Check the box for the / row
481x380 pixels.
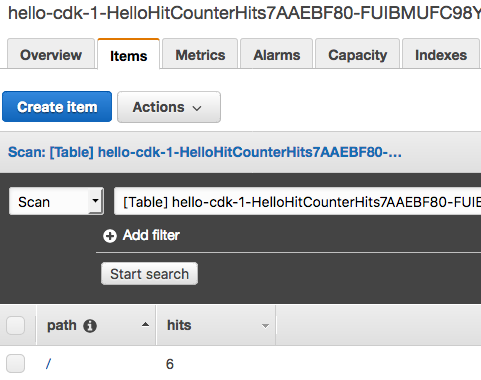coord(16,363)
